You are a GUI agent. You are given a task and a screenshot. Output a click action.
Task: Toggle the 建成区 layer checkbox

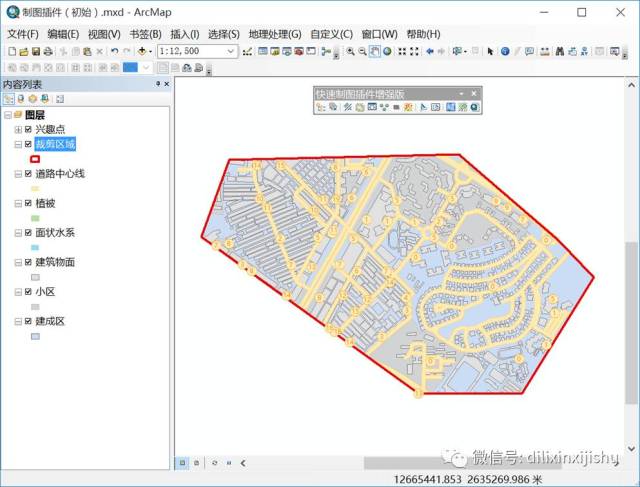point(28,321)
